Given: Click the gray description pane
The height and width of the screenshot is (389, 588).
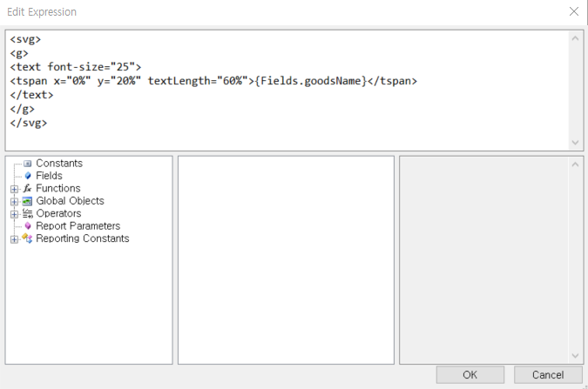Looking at the screenshot, I should 483,260.
